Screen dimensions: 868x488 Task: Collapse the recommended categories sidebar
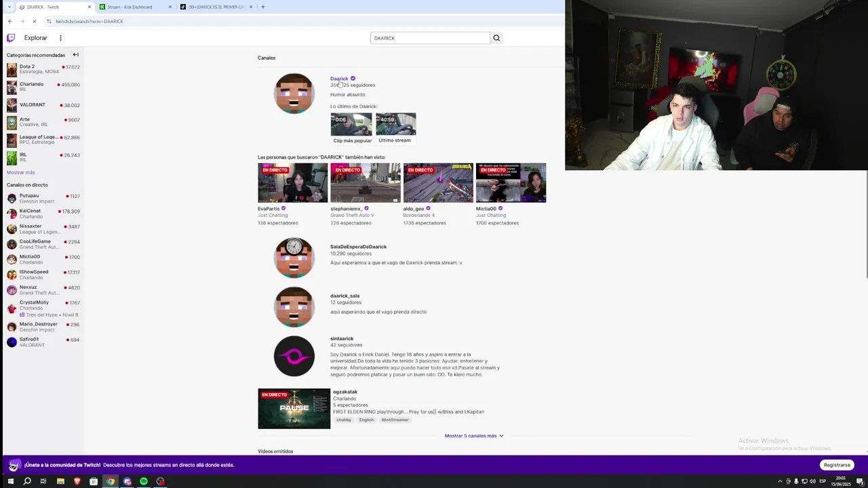75,55
